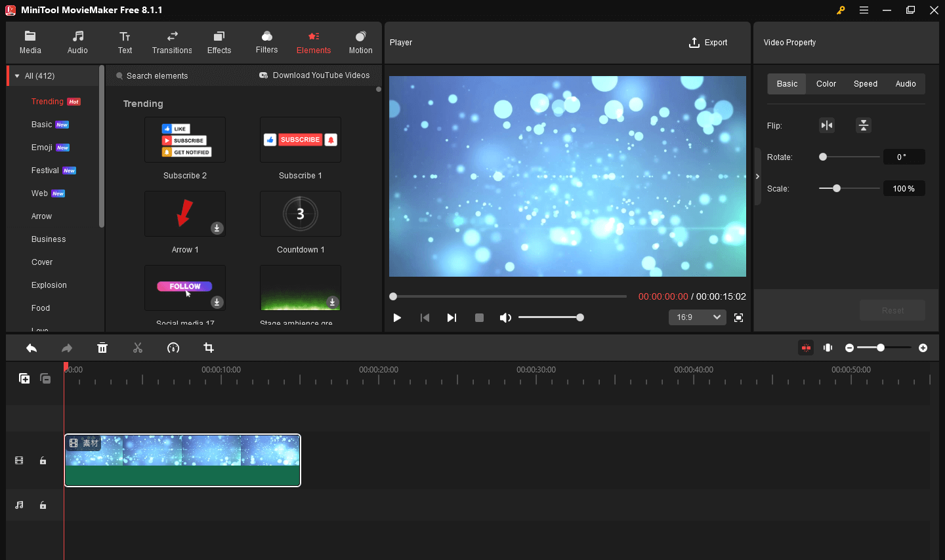The height and width of the screenshot is (560, 945).
Task: Open the Text tab
Action: coord(125,43)
